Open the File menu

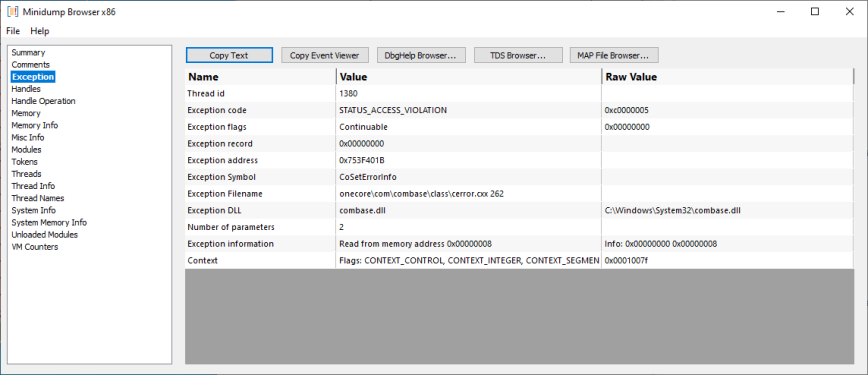[13, 31]
